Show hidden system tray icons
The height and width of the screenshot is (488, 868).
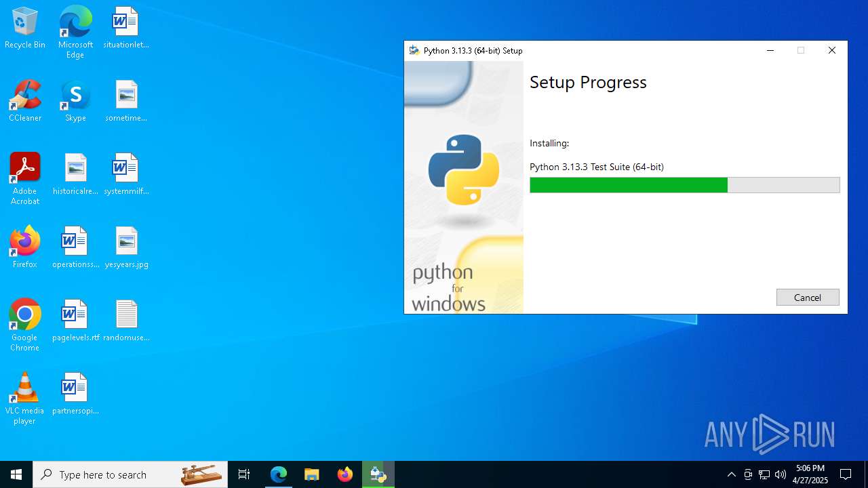(x=731, y=474)
